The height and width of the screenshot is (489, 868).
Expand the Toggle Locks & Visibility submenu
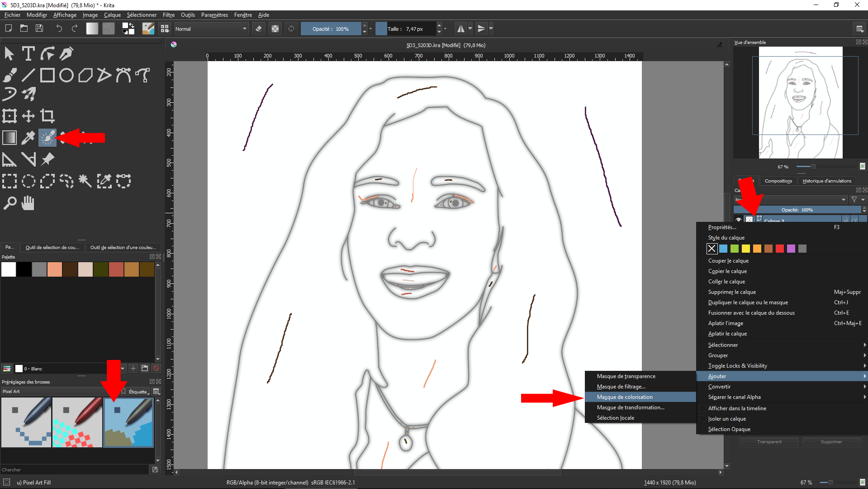tap(782, 366)
